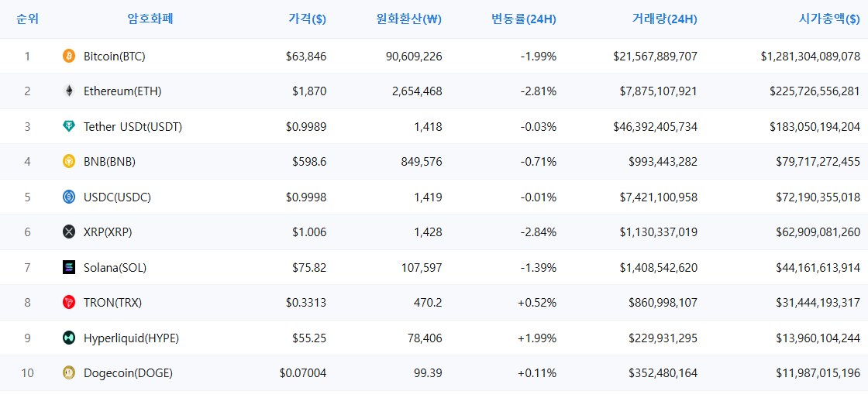Select XRP market cap $62,909,081,260

(x=818, y=232)
